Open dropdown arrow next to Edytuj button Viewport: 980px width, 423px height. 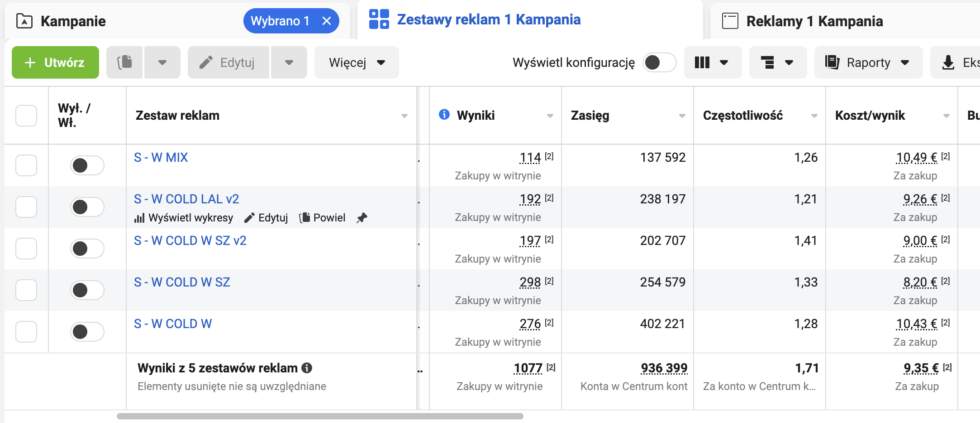pyautogui.click(x=289, y=62)
